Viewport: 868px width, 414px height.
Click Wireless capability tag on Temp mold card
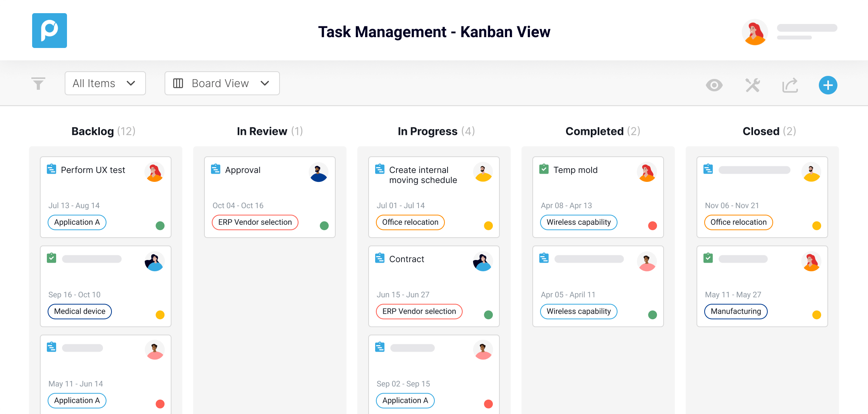(x=579, y=222)
